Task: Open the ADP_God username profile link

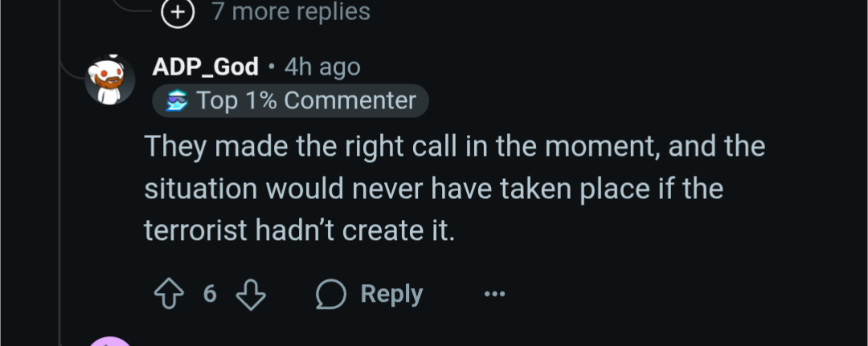Action: click(206, 67)
